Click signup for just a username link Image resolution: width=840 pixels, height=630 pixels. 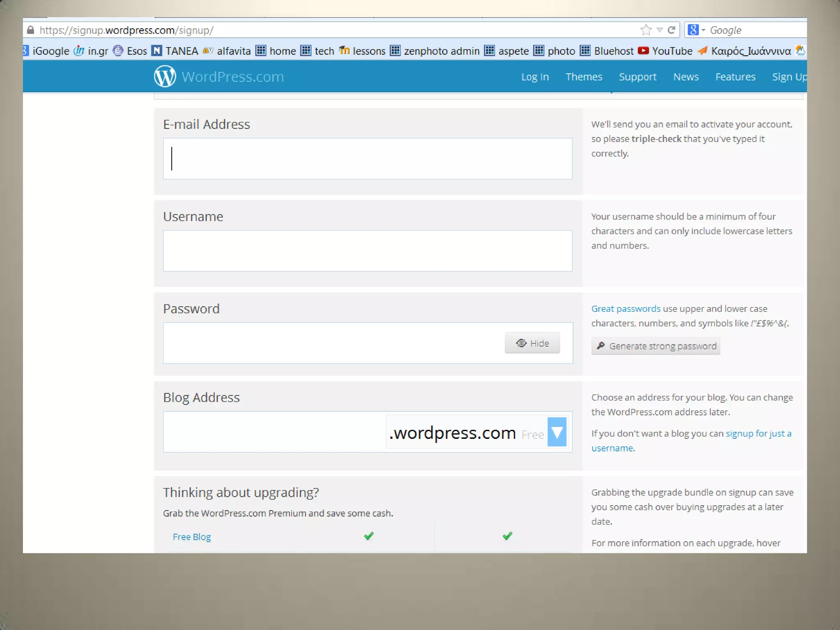(x=758, y=434)
